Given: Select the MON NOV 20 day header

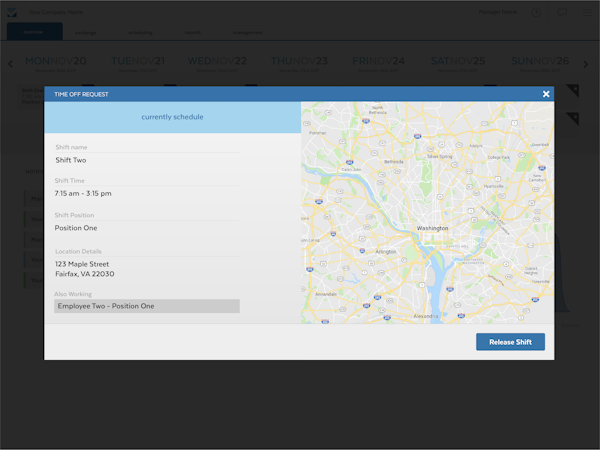Looking at the screenshot, I should pyautogui.click(x=55, y=63).
